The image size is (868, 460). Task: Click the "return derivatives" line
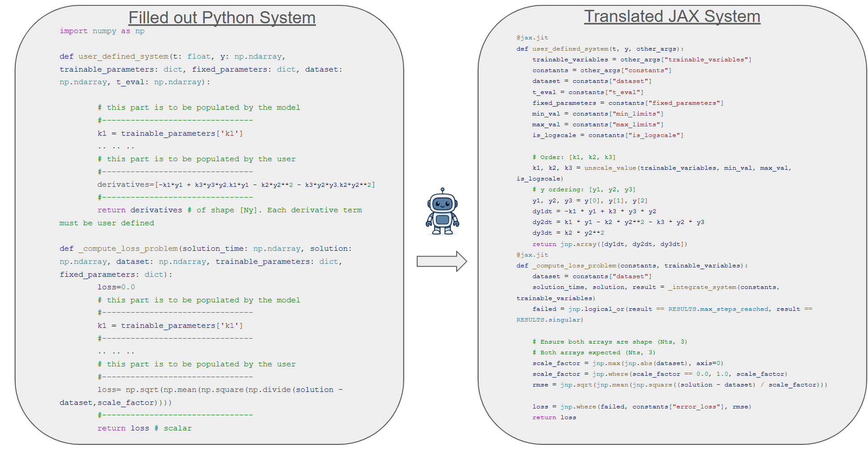coord(230,210)
